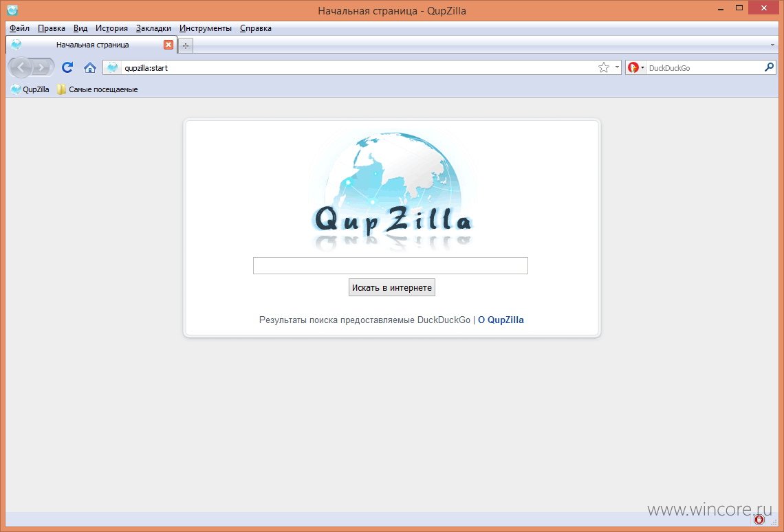Open the Файл menu

(x=19, y=28)
